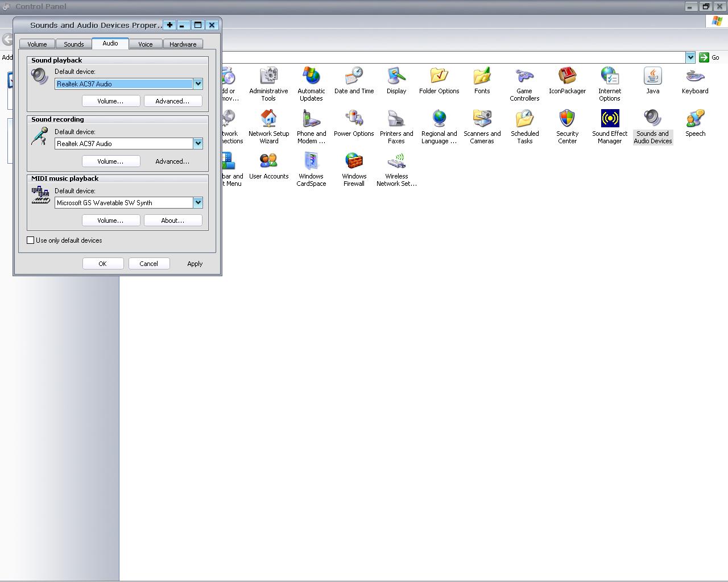Open Internet Options icon

tap(610, 84)
